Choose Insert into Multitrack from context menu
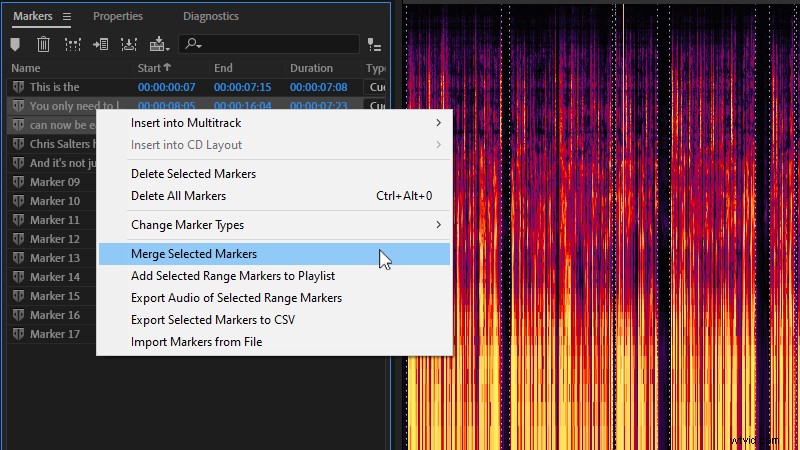 point(274,123)
